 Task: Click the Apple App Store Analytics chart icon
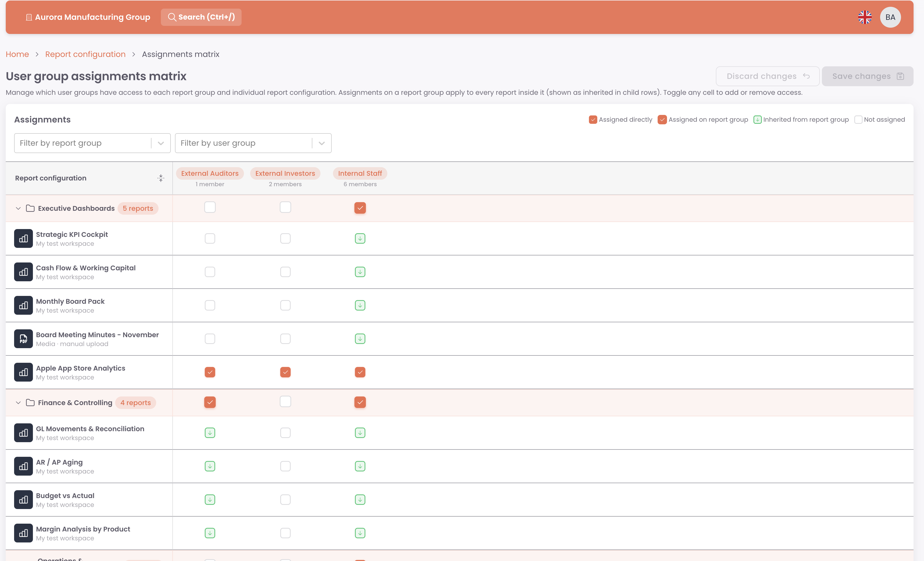(x=23, y=372)
